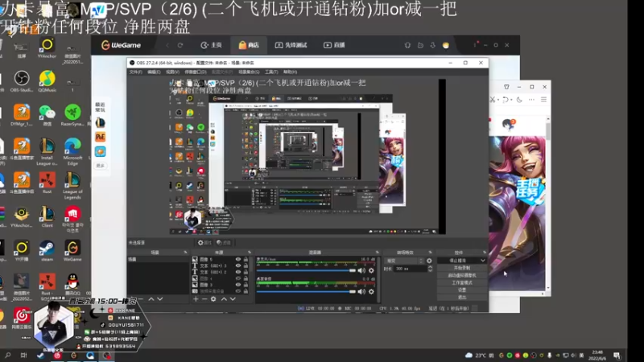This screenshot has width=644, height=362.
Task: Add a new source with plus icon
Action: pyautogui.click(x=196, y=299)
